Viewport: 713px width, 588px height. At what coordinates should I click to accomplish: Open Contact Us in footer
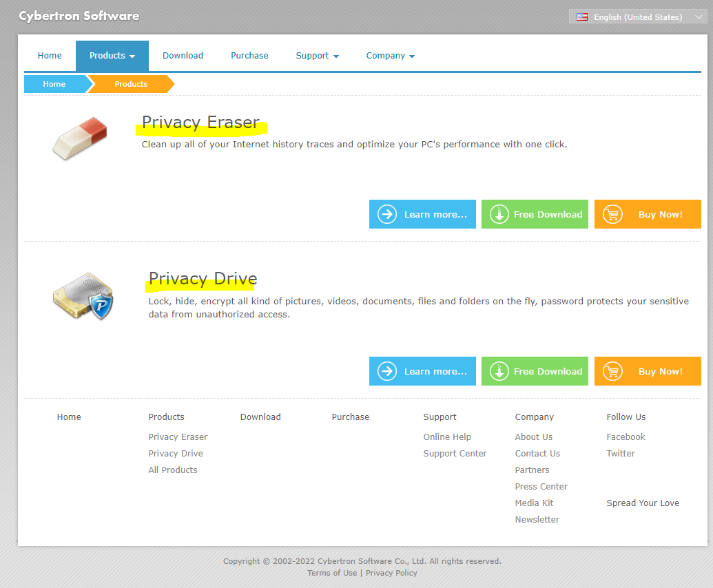click(537, 453)
